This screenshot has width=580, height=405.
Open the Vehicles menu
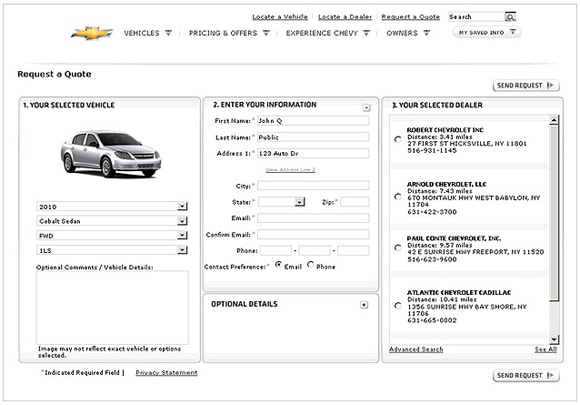(148, 33)
